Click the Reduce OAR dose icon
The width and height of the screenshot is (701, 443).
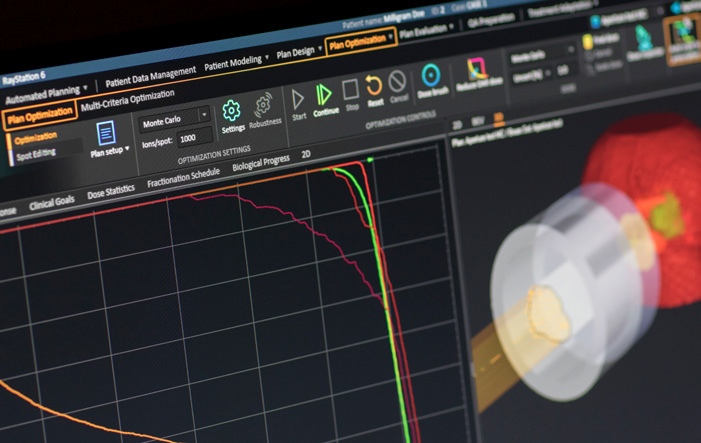click(477, 69)
